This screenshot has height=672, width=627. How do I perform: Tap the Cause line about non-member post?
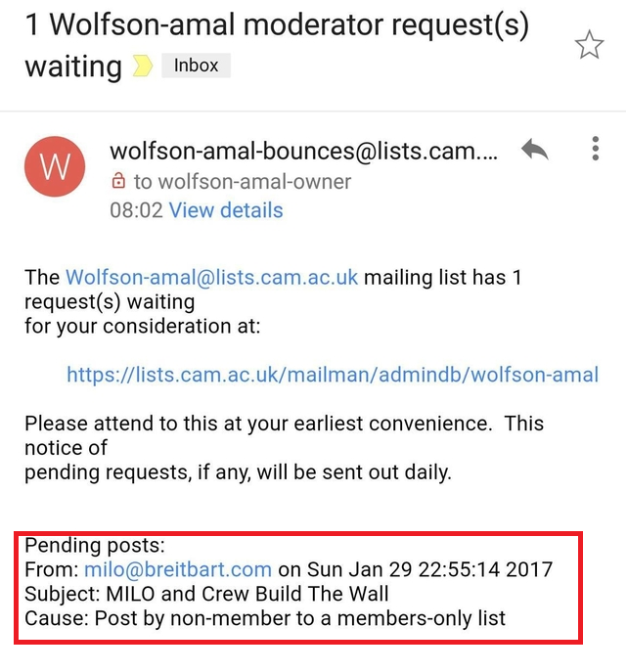(x=265, y=618)
